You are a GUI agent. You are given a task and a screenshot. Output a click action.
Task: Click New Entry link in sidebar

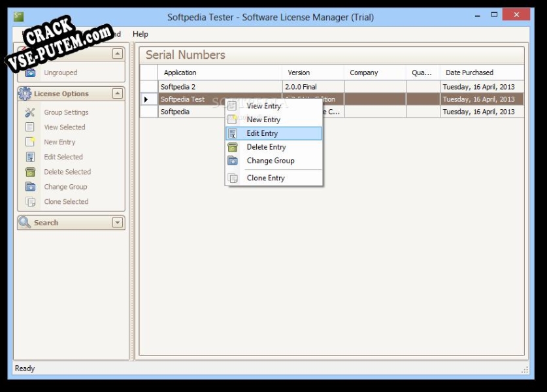[x=59, y=142]
